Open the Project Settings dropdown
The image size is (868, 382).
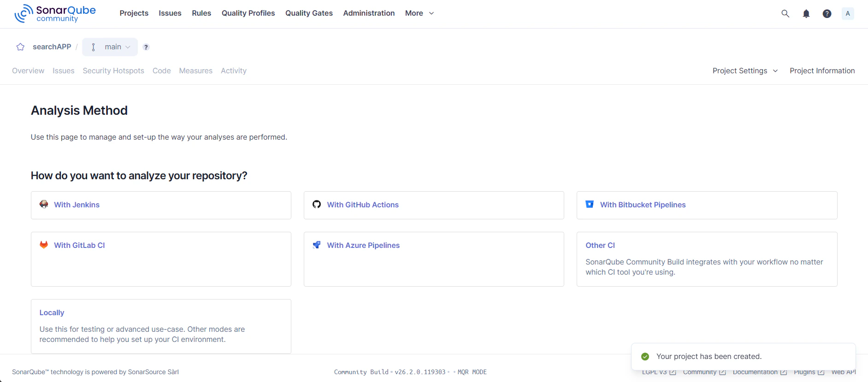[745, 71]
